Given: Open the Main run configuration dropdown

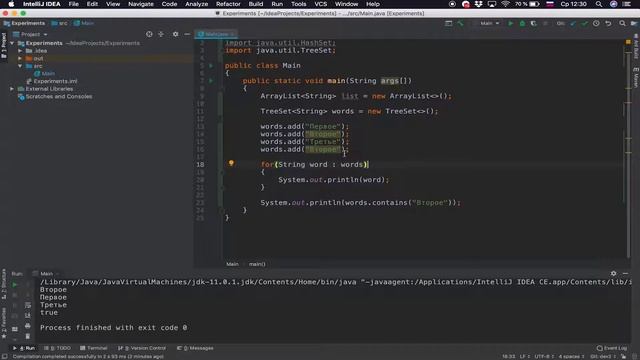Looking at the screenshot, I should tap(490, 24).
